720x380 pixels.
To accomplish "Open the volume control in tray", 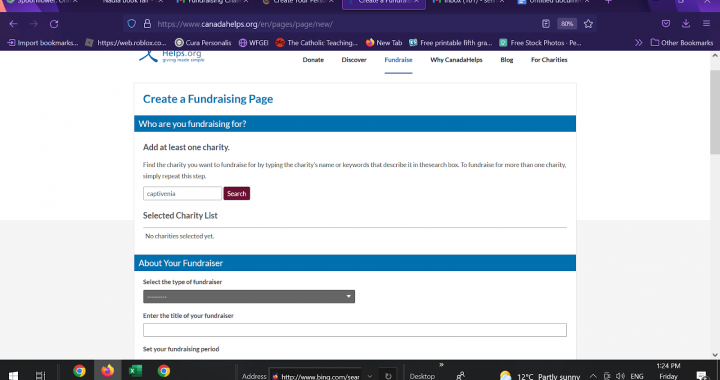I will 620,376.
